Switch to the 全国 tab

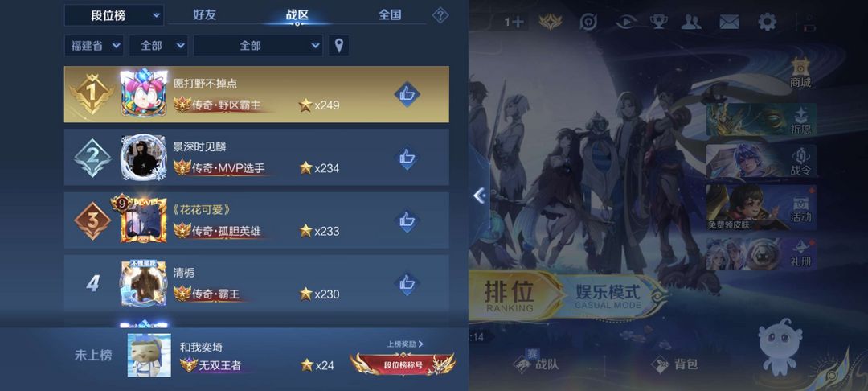pos(390,15)
